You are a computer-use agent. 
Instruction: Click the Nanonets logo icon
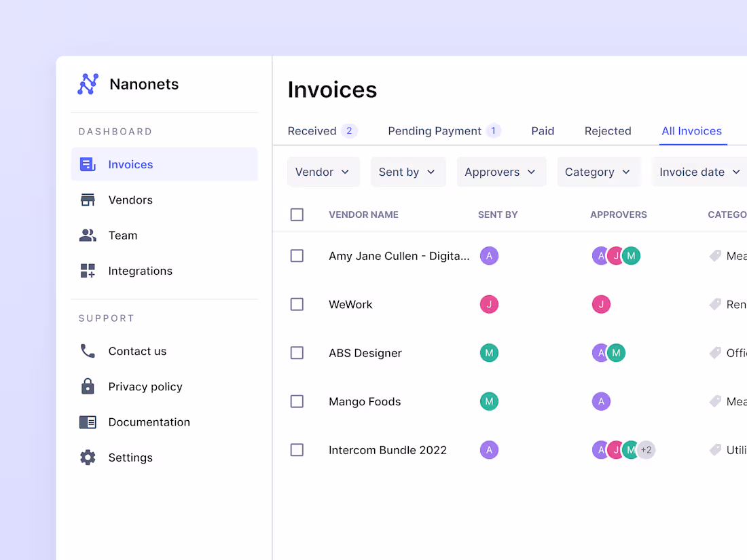(x=88, y=84)
